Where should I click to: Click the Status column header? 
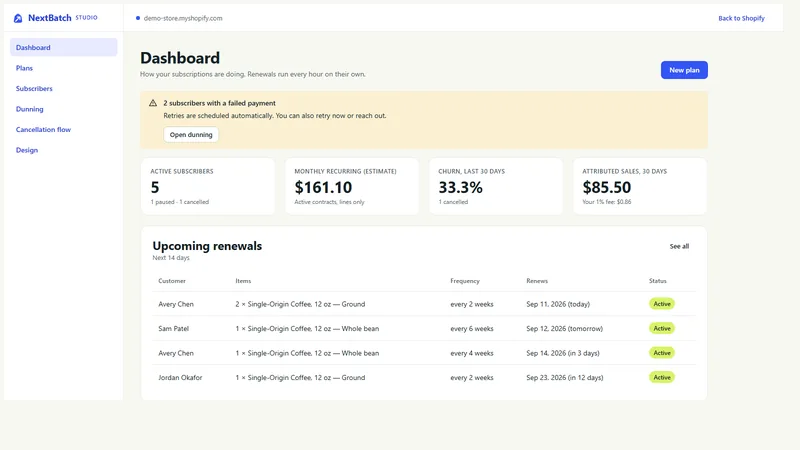point(658,281)
